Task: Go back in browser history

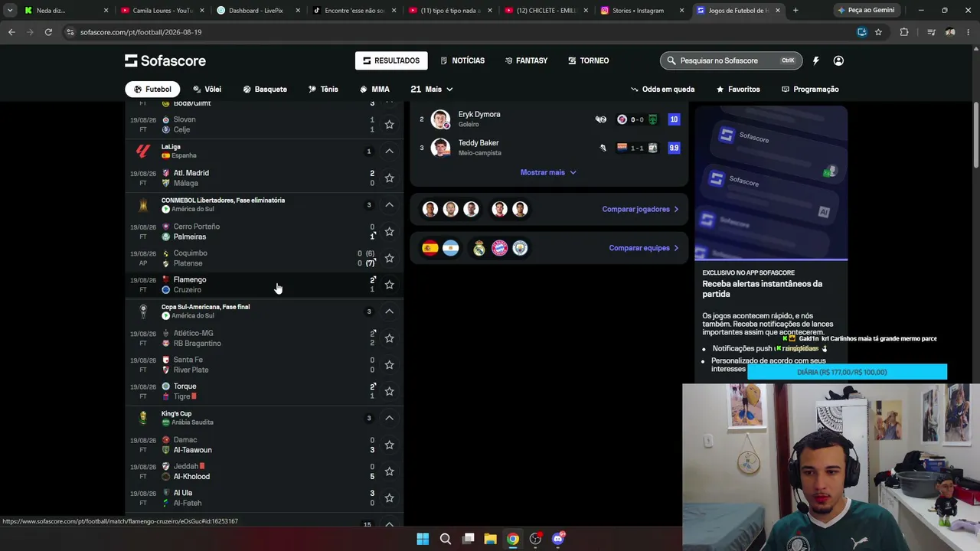Action: (x=11, y=32)
